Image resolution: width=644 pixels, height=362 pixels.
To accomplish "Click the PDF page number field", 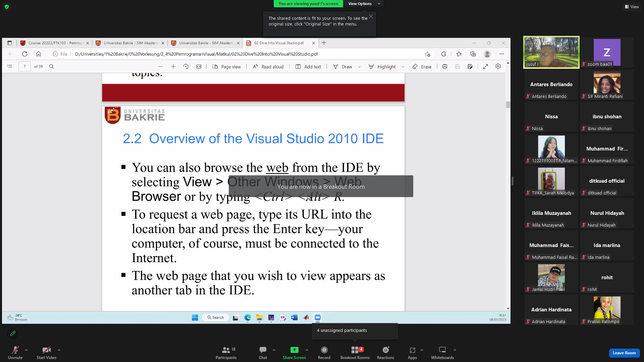I will 24,66.
